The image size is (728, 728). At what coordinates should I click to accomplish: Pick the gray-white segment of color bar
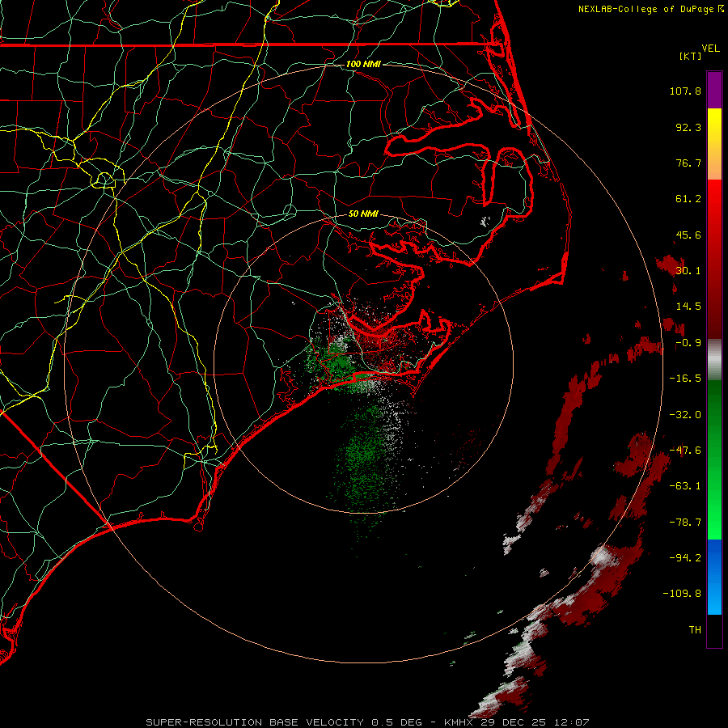point(714,360)
